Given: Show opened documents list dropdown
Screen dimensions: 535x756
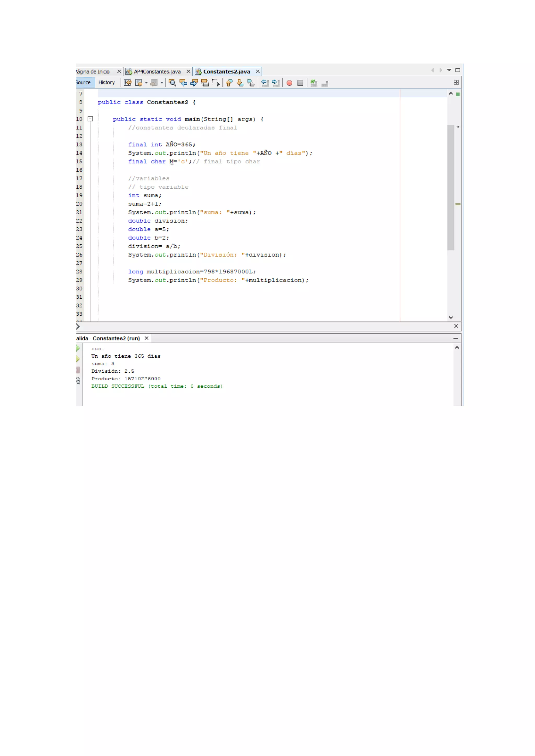Looking at the screenshot, I should [449, 70].
